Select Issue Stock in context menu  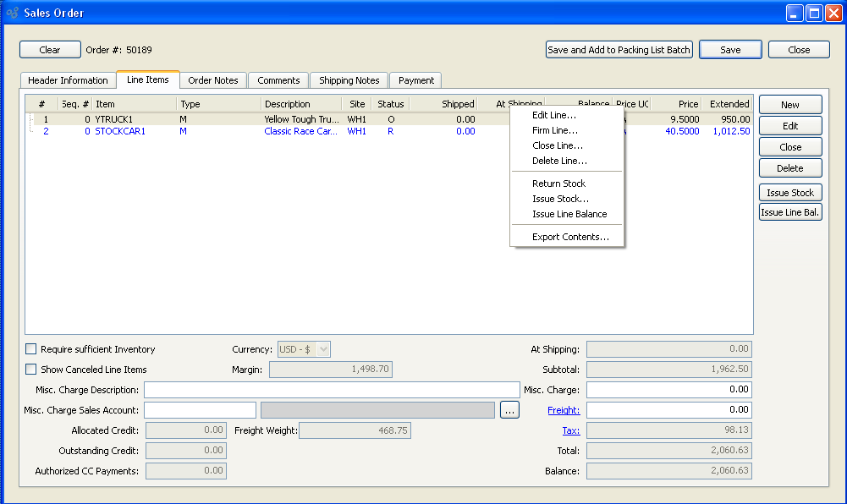point(560,199)
